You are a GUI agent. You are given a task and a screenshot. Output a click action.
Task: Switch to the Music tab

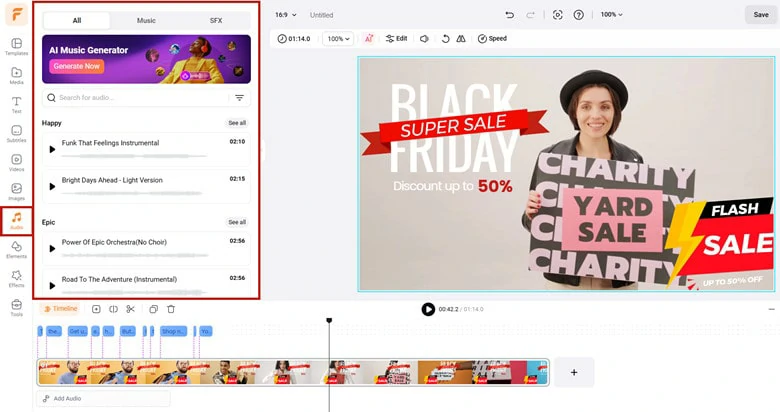146,20
